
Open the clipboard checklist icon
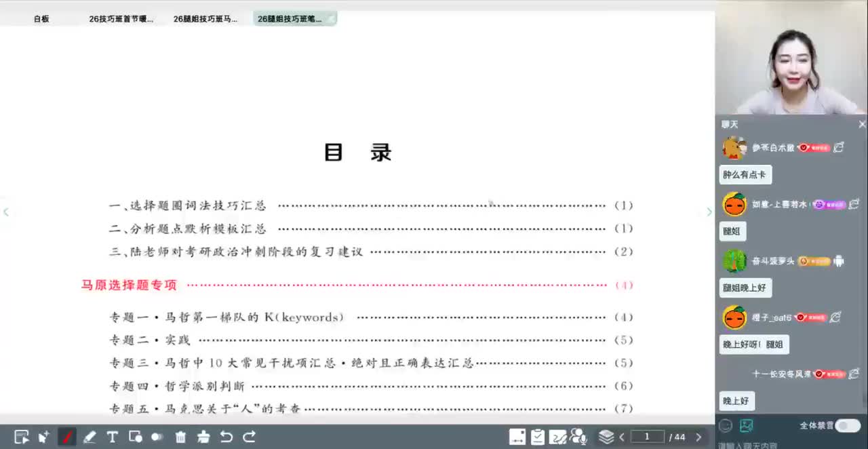tap(538, 437)
